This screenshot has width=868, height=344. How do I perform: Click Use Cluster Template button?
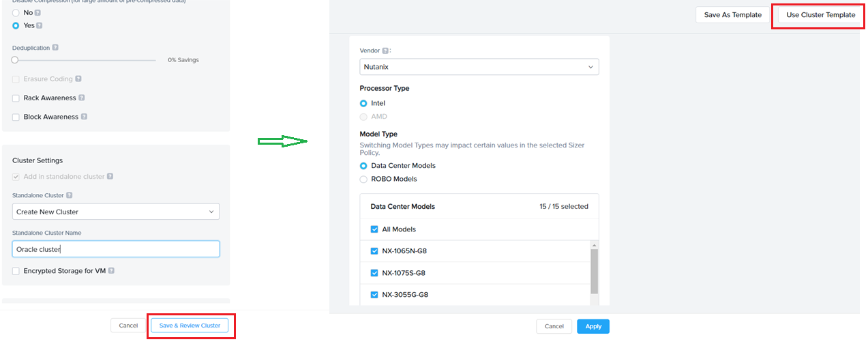pos(821,15)
